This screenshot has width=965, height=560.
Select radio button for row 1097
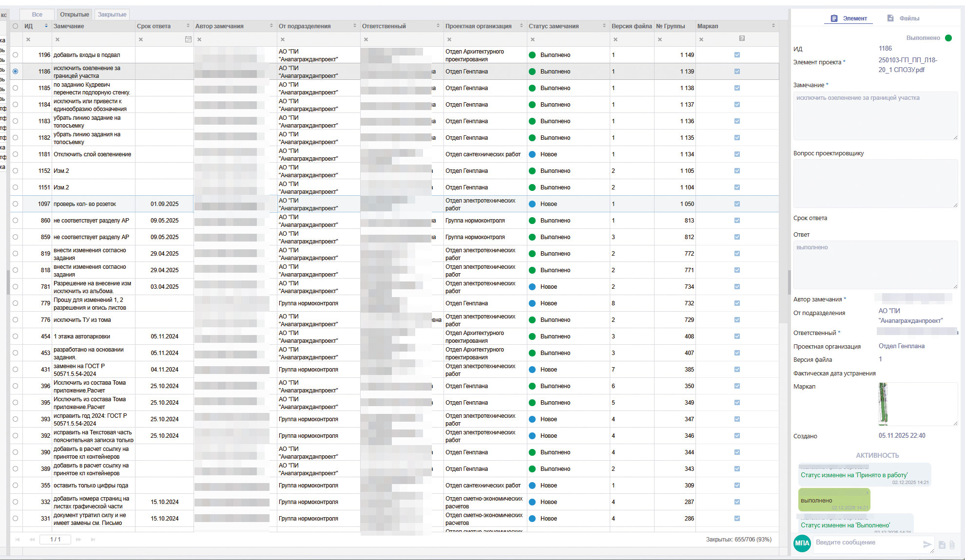(16, 204)
